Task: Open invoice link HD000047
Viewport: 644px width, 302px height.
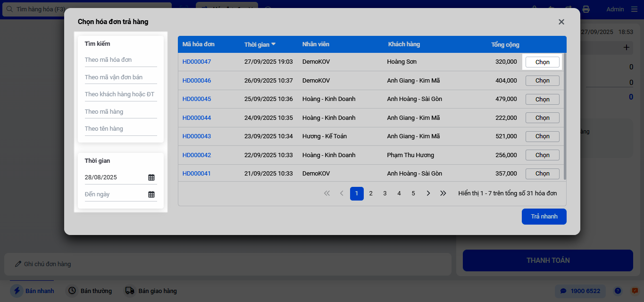Action: coord(197,62)
